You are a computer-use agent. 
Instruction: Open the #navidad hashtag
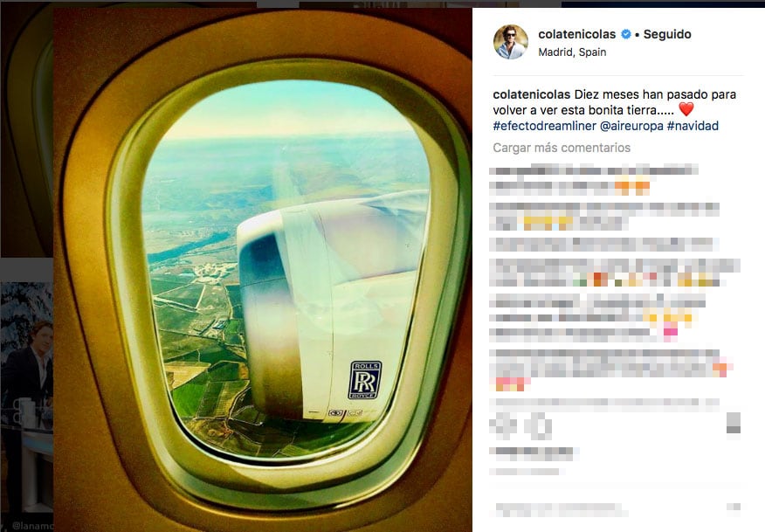click(693, 126)
